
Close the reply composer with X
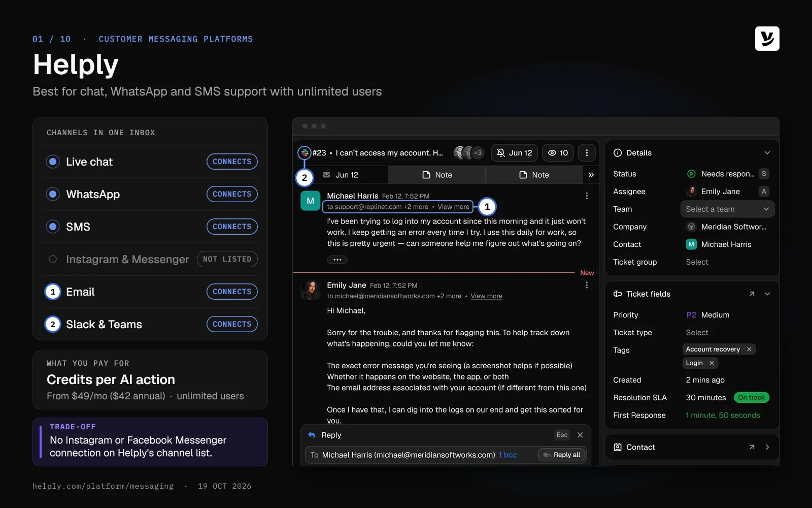pyautogui.click(x=580, y=435)
